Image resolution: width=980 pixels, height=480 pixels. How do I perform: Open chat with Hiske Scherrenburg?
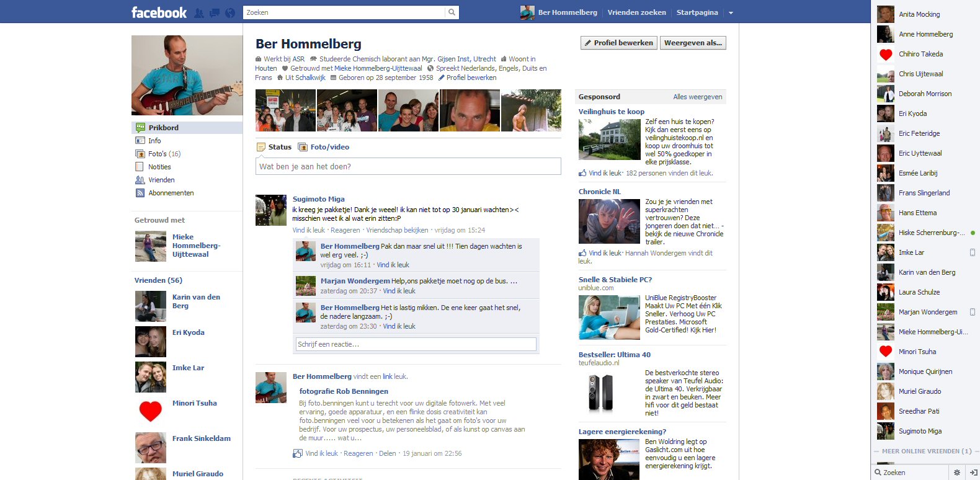[925, 233]
